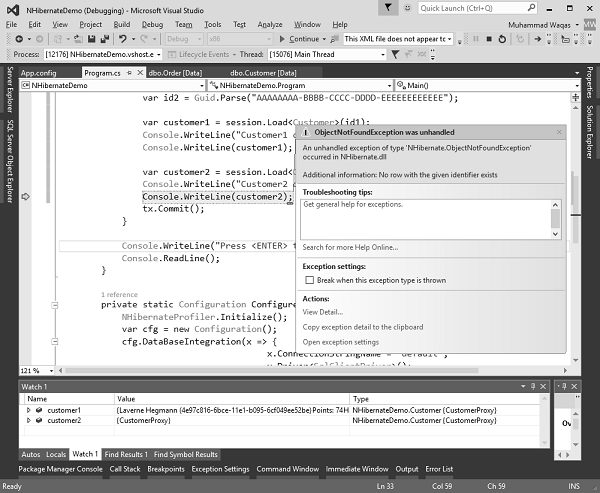Open the Error List tab

click(x=439, y=469)
